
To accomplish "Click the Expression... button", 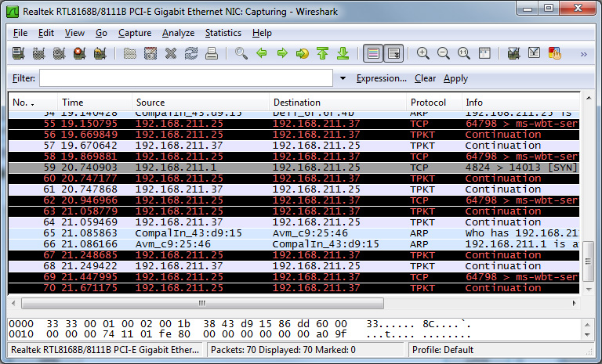I will [x=381, y=78].
